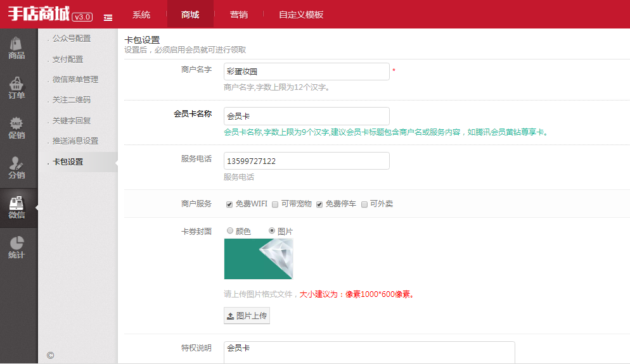Open 公众号配置 in the submenu

tap(72, 39)
